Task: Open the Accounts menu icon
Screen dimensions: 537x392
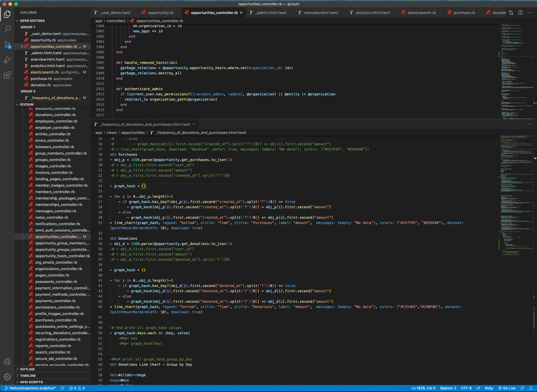Action: (x=7, y=362)
